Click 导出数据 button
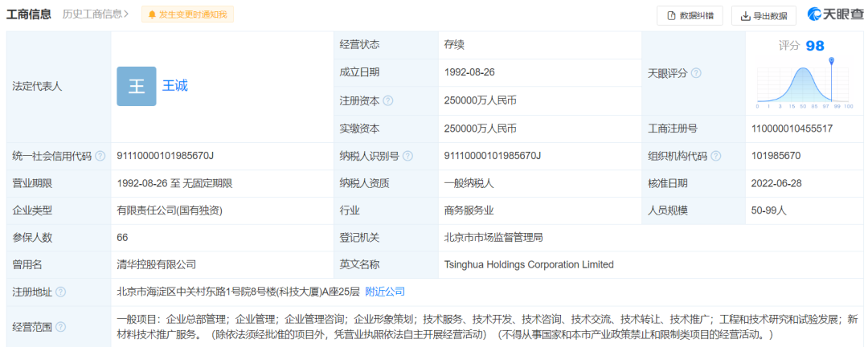The height and width of the screenshot is (347, 868). (x=764, y=15)
